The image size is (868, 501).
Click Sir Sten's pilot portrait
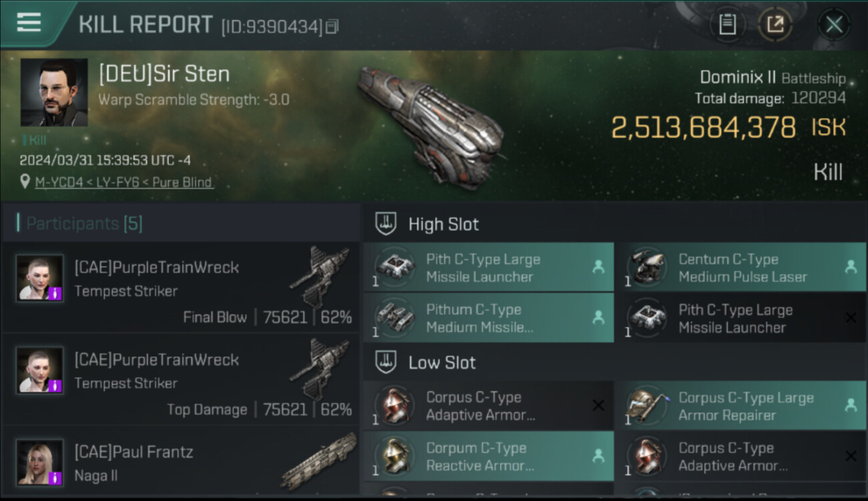tap(54, 92)
